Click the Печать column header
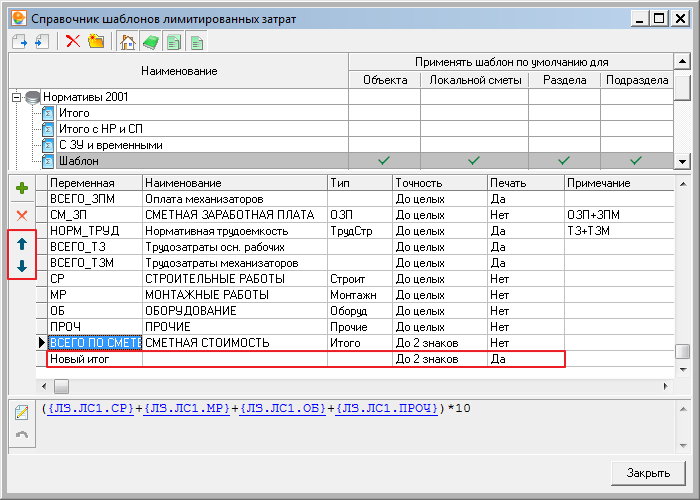Screen dimensions: 700x500 click(526, 183)
